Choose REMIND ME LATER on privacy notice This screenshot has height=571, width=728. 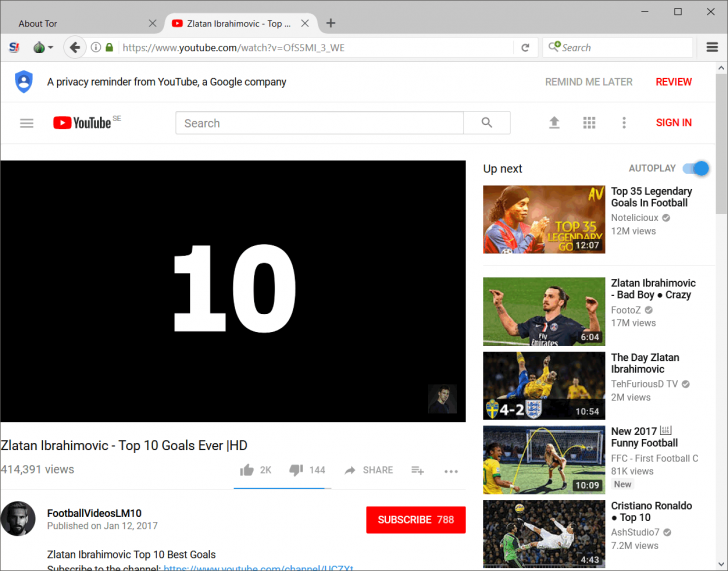(x=589, y=82)
